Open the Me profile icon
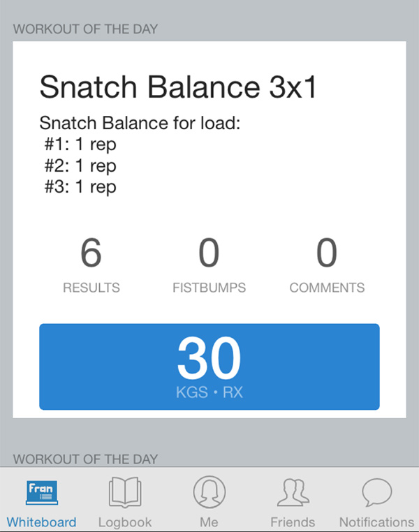This screenshot has width=419, height=532. click(x=209, y=492)
